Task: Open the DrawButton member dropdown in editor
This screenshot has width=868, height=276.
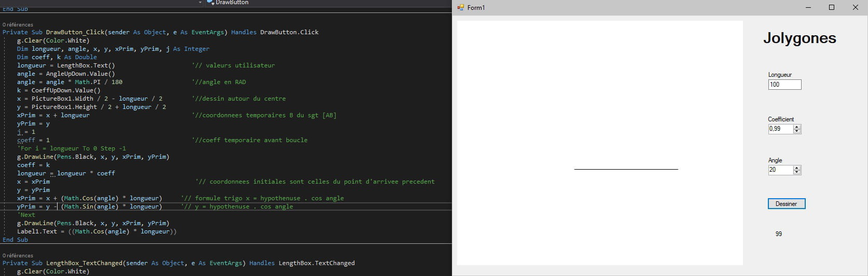Action: coord(329,3)
